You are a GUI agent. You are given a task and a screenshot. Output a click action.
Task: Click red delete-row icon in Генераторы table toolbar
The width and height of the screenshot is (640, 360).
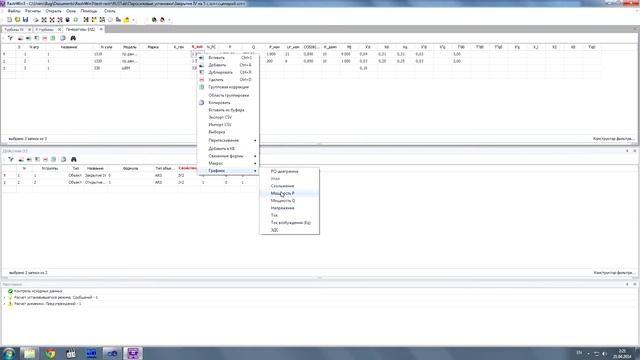(44, 38)
